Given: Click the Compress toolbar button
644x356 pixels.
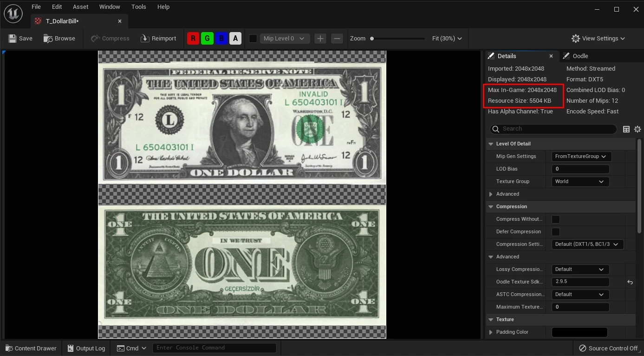Looking at the screenshot, I should point(110,39).
